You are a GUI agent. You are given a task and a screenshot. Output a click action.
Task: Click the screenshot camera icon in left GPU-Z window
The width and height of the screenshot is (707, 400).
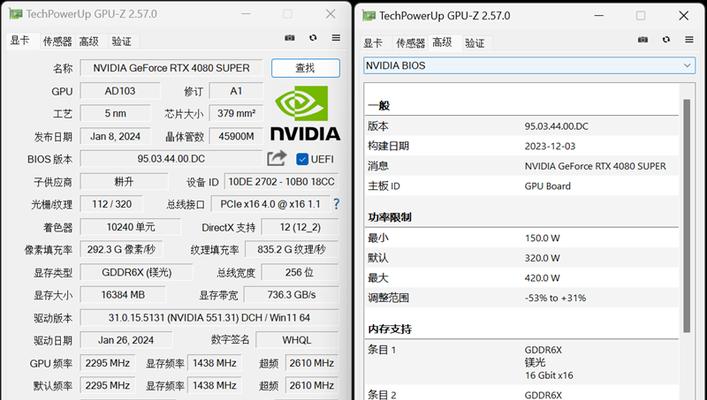coord(289,38)
